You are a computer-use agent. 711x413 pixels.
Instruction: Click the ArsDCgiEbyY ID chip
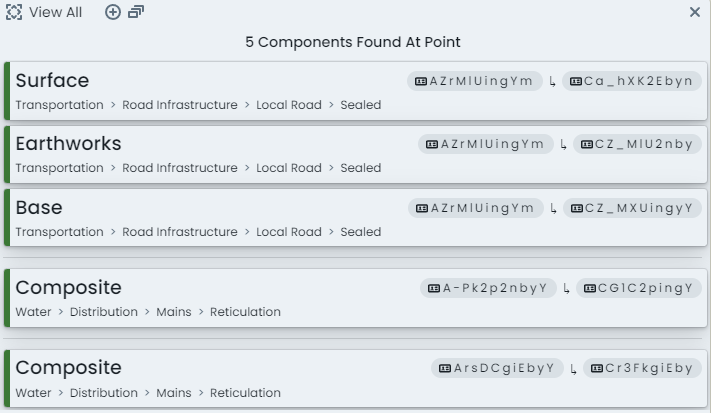click(497, 368)
